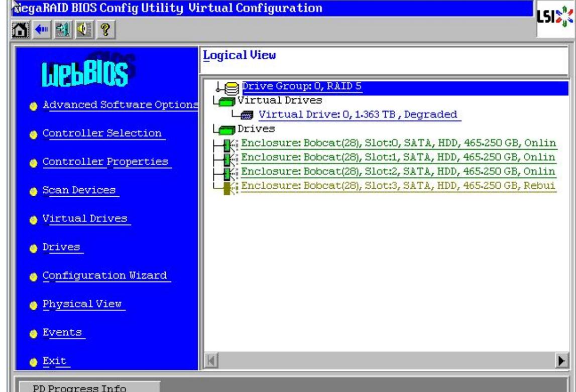This screenshot has width=576, height=392.
Task: Click the horizontal scrollbar right arrow
Action: pyautogui.click(x=561, y=360)
